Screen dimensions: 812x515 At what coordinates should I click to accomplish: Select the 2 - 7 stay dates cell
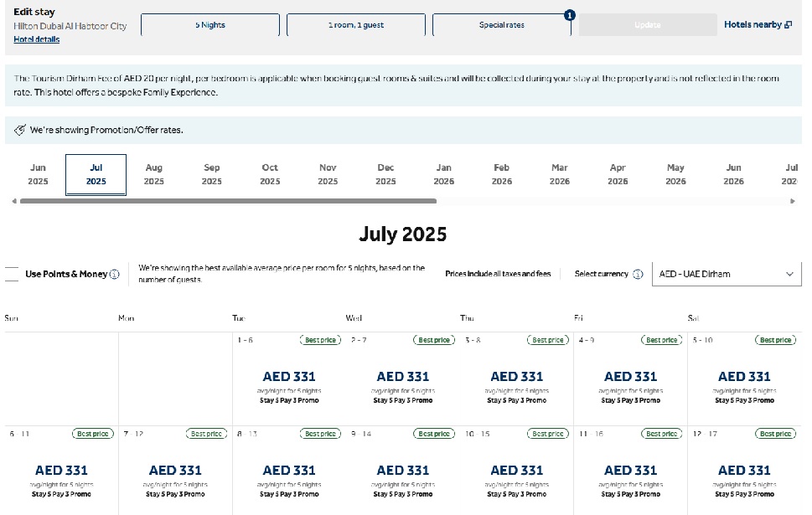403,379
